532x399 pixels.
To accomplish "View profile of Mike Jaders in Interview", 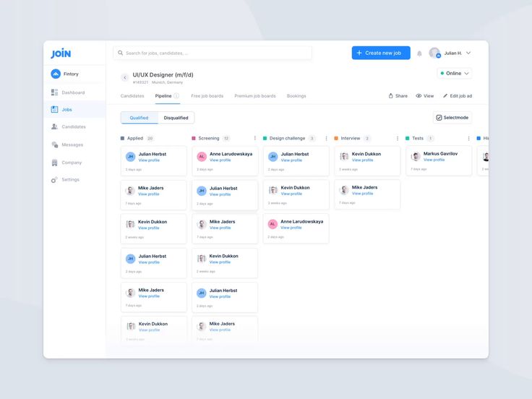I will [x=362, y=194].
